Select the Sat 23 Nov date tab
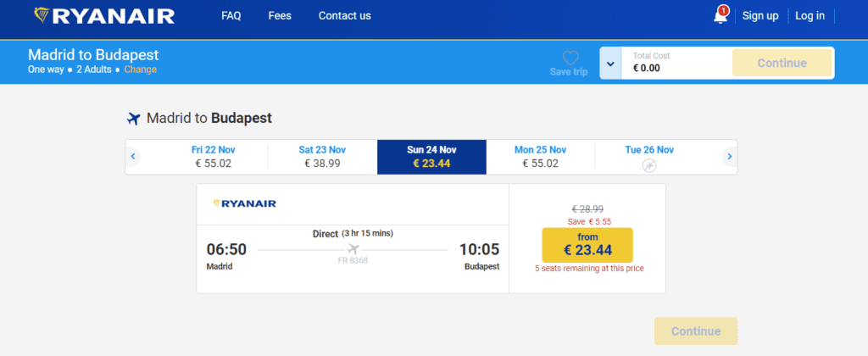The image size is (868, 356). [x=322, y=157]
